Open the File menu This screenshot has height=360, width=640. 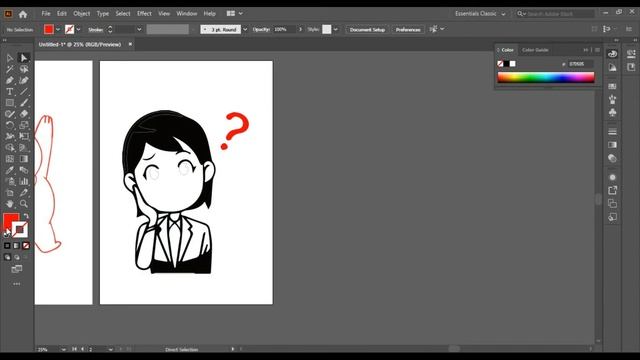coord(46,13)
